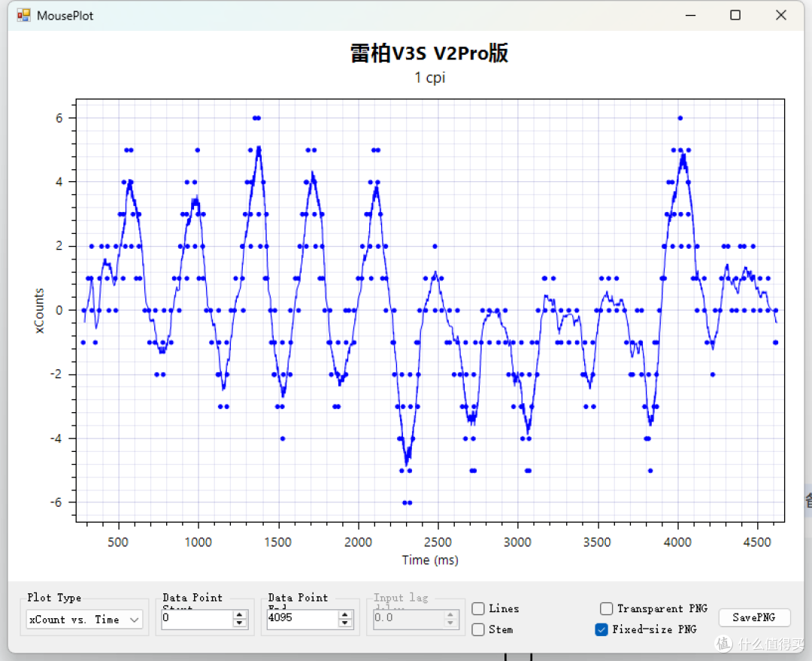This screenshot has height=661, width=812.
Task: Click the SavePNG button
Action: [x=754, y=617]
